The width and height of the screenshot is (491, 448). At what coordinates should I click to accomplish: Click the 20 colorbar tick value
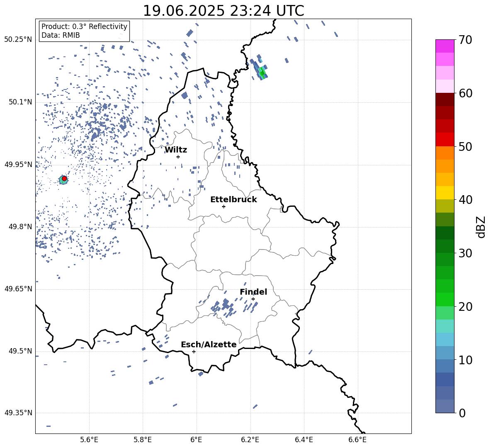pyautogui.click(x=465, y=307)
